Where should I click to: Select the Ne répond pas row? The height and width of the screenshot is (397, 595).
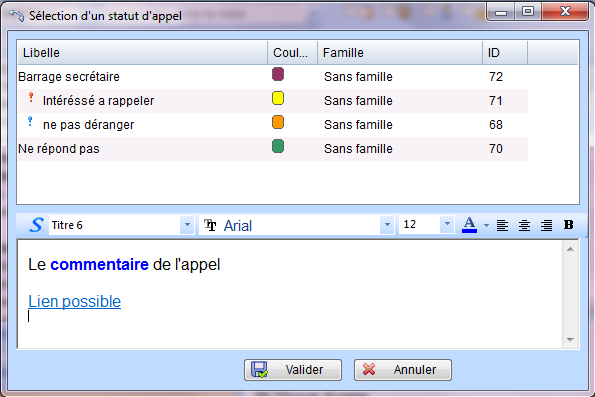click(272, 149)
